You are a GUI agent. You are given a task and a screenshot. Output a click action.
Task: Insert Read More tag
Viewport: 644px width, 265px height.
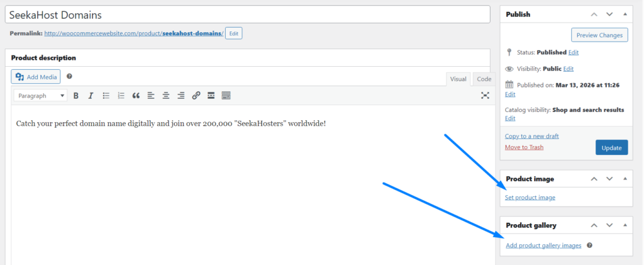click(x=211, y=96)
